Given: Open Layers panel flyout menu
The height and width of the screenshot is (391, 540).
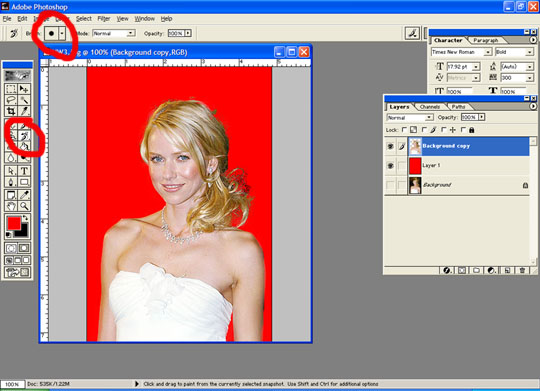Looking at the screenshot, I should point(533,107).
